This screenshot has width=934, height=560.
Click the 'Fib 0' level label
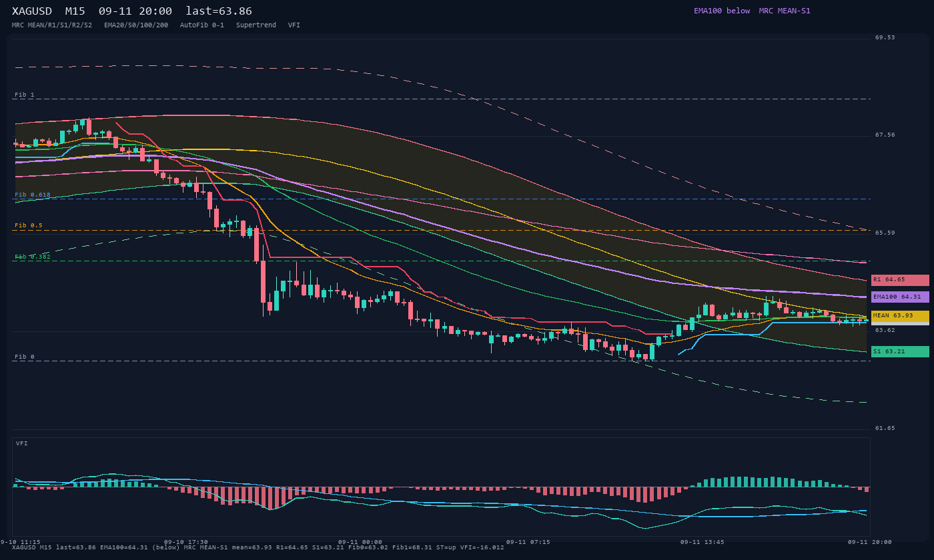25,357
